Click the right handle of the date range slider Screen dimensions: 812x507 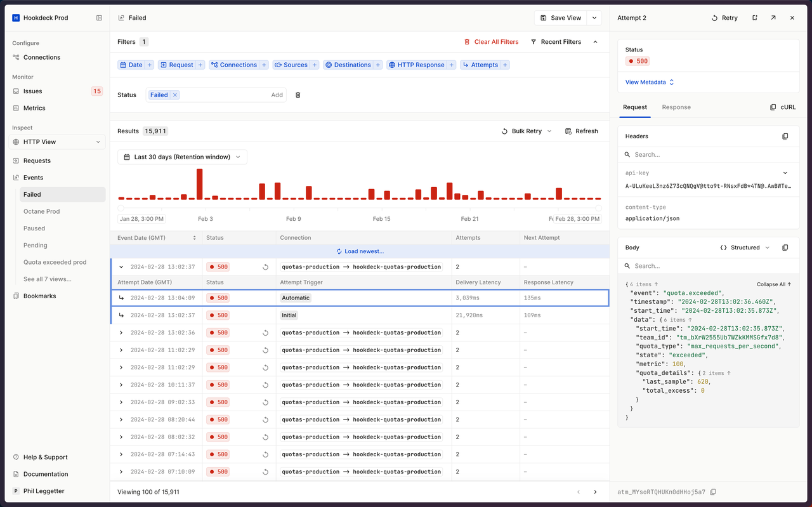pos(598,208)
